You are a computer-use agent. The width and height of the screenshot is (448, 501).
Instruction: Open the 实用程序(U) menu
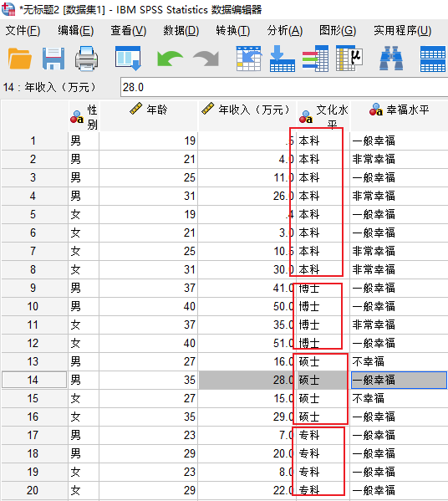coord(403,31)
